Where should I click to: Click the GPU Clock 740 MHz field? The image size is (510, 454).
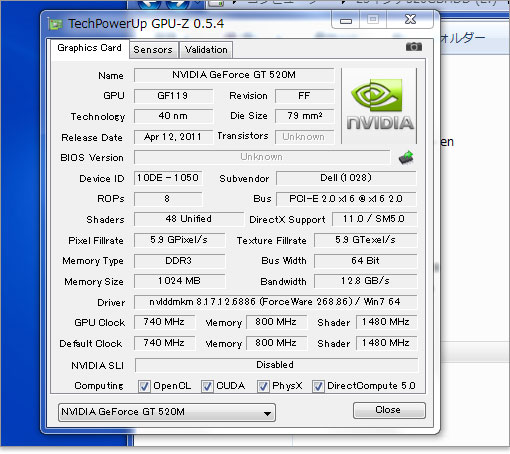pos(164,322)
